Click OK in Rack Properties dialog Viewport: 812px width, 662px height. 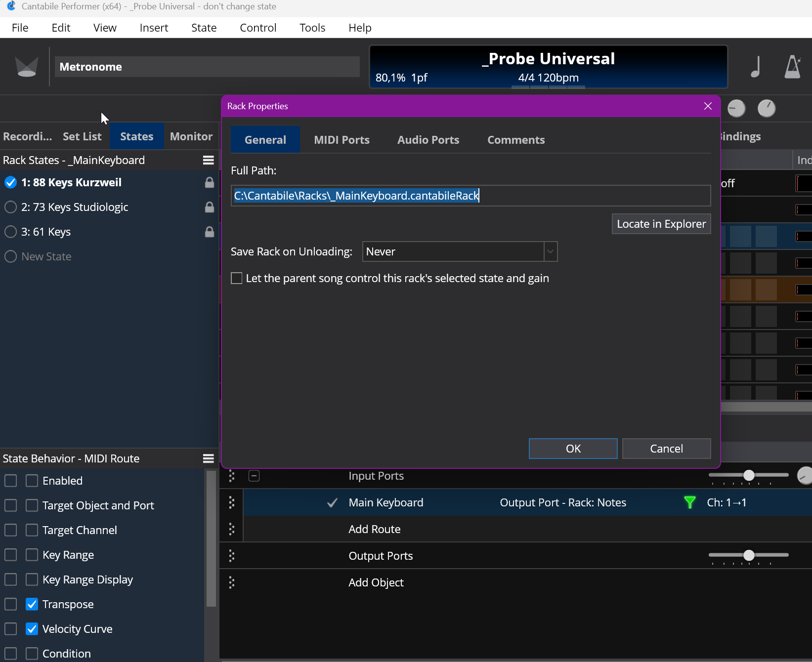pos(573,449)
